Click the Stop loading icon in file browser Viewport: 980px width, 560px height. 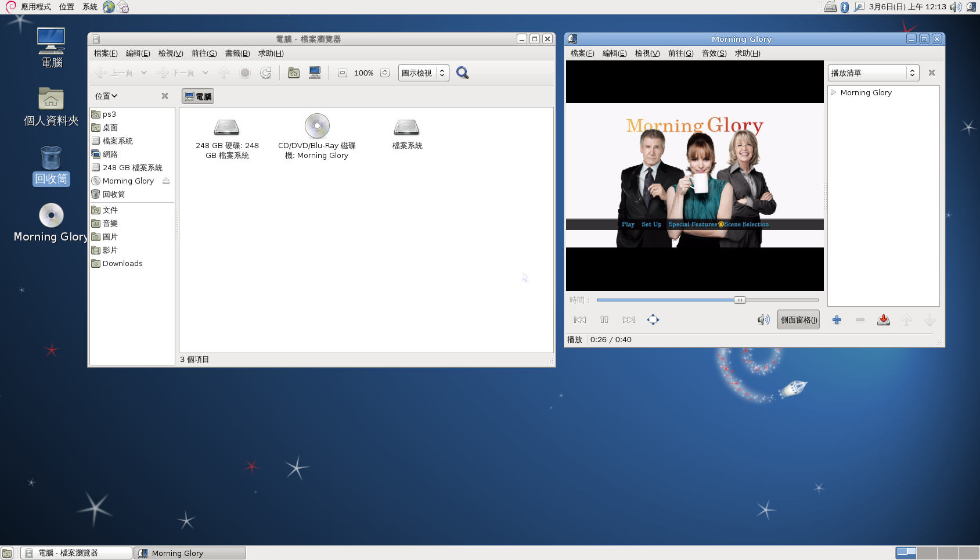coord(245,73)
